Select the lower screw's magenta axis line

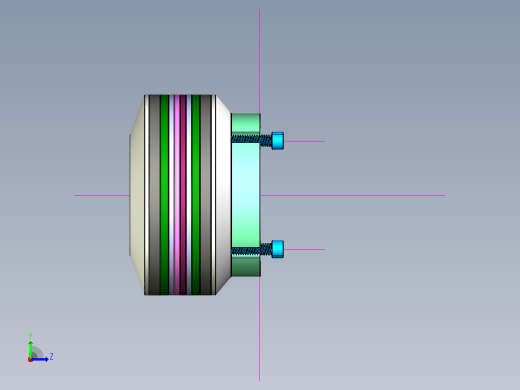coord(304,249)
